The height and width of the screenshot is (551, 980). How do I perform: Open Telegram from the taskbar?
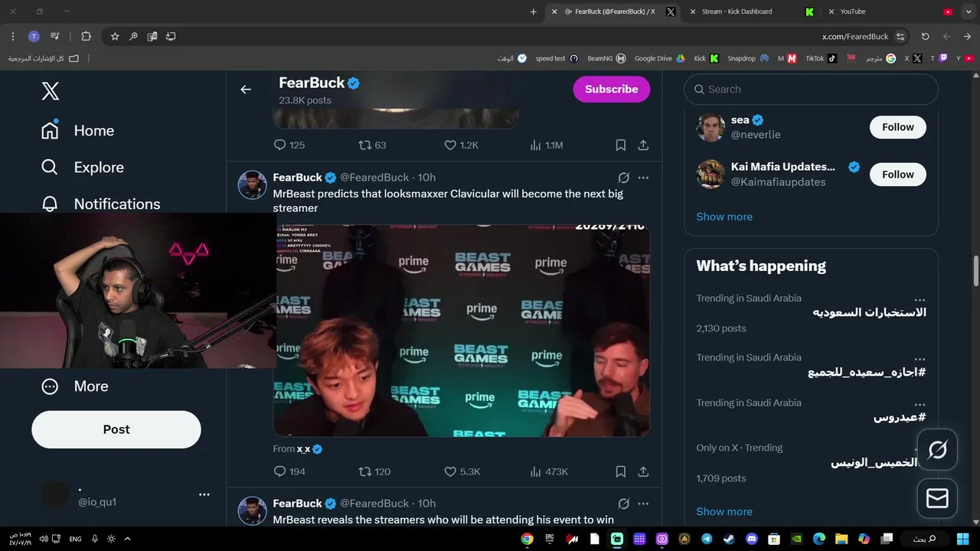coord(706,539)
